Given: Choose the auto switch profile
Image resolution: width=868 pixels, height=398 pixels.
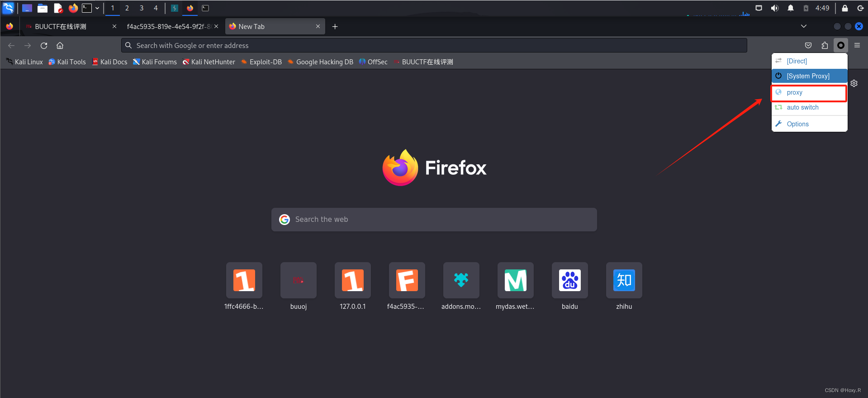Looking at the screenshot, I should tap(809, 107).
